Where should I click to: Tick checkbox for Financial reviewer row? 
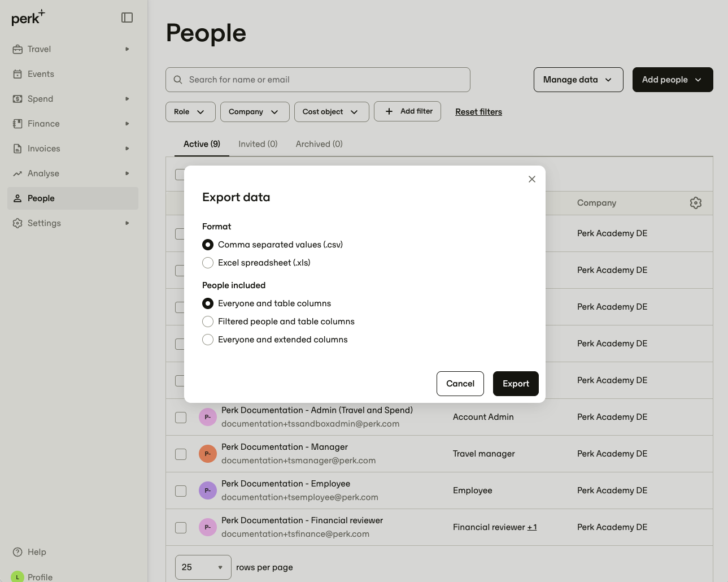(x=181, y=528)
